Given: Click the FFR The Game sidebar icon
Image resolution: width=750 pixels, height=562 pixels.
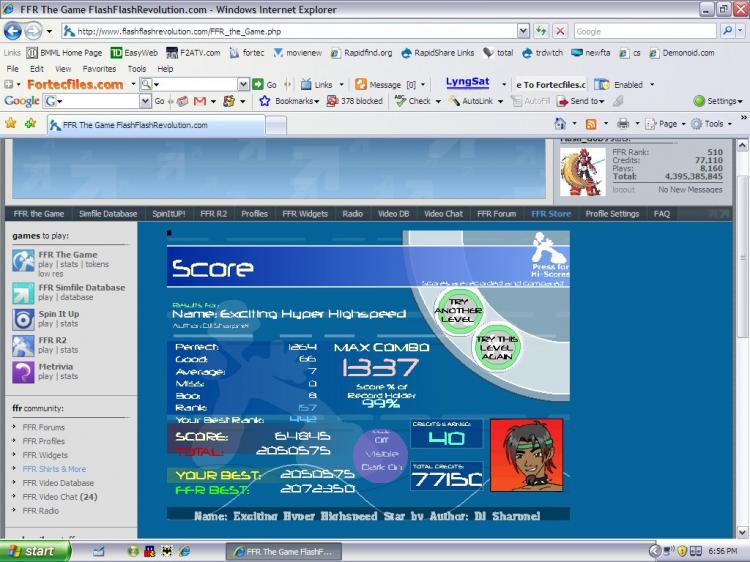Looking at the screenshot, I should pos(23,261).
